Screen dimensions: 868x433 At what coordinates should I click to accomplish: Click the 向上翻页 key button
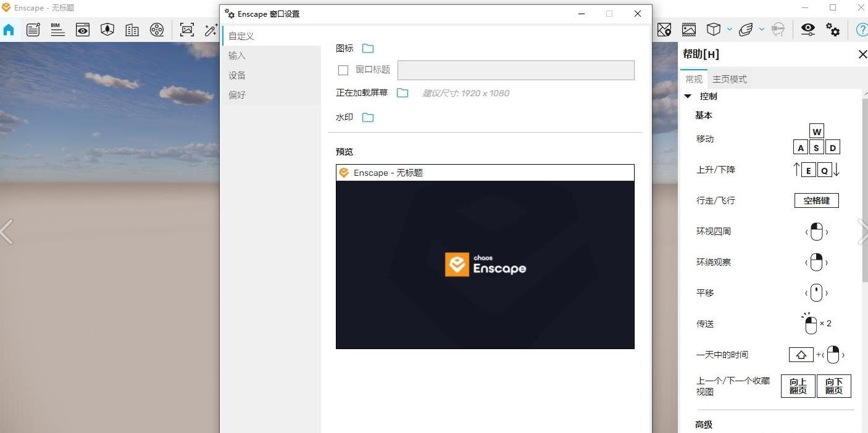pyautogui.click(x=798, y=386)
